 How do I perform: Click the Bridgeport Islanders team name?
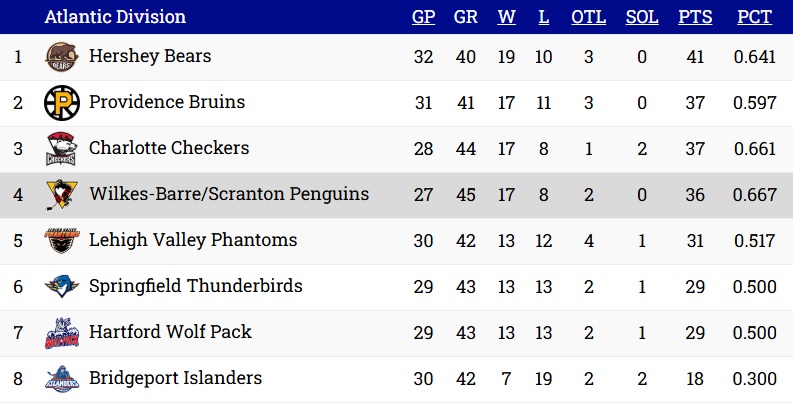[x=175, y=378]
